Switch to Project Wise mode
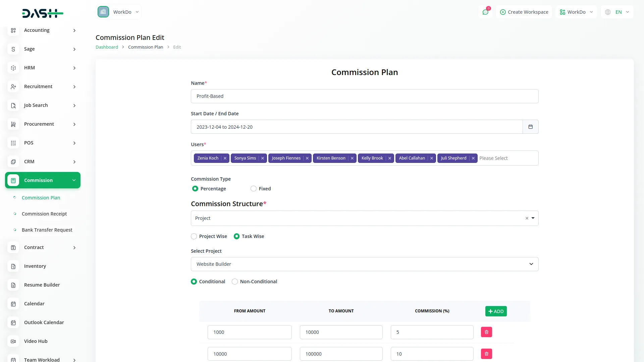 coord(194,236)
